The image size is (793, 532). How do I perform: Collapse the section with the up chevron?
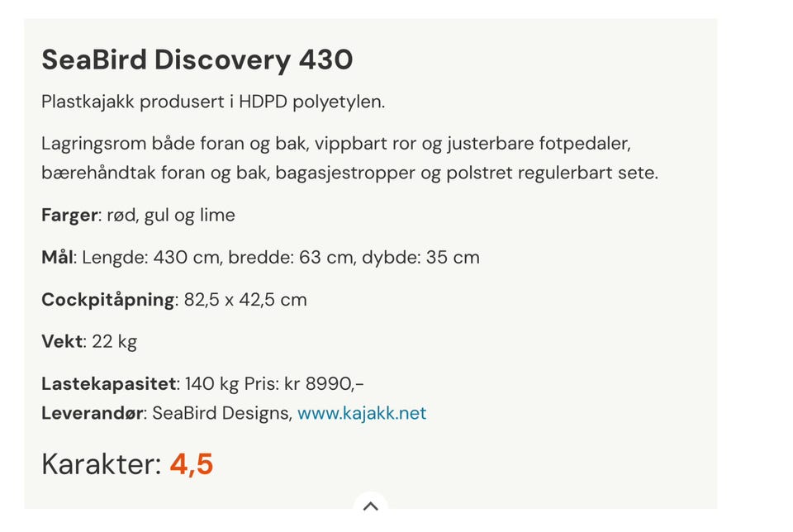click(x=371, y=506)
